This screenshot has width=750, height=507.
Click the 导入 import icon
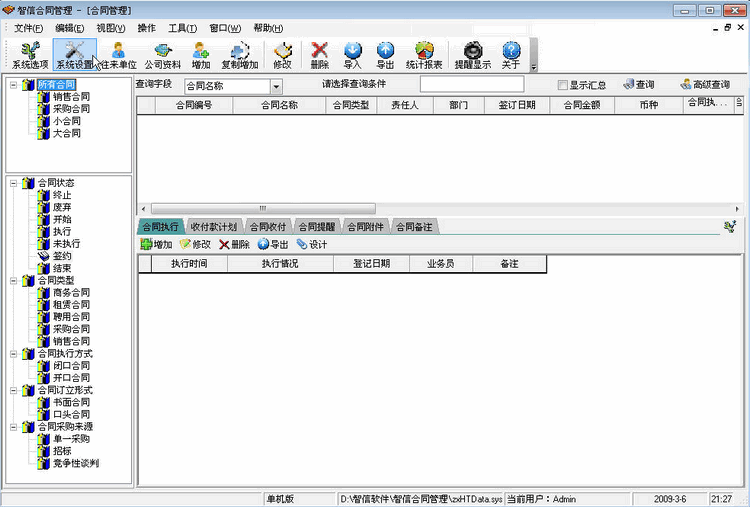tap(353, 55)
